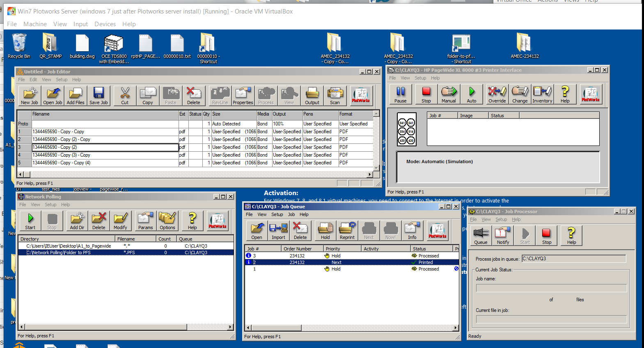Switch printer to Auto mode
Viewport: 644px width, 348px height.
click(472, 94)
